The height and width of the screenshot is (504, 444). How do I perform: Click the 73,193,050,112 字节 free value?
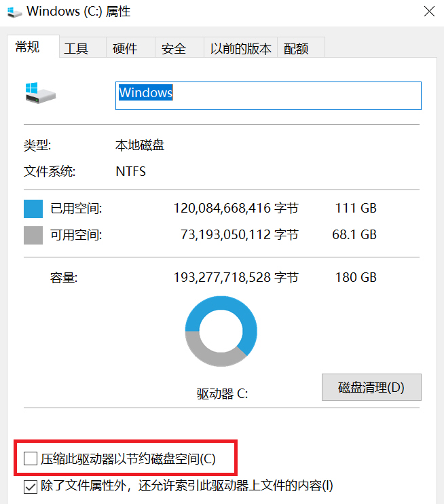point(240,234)
